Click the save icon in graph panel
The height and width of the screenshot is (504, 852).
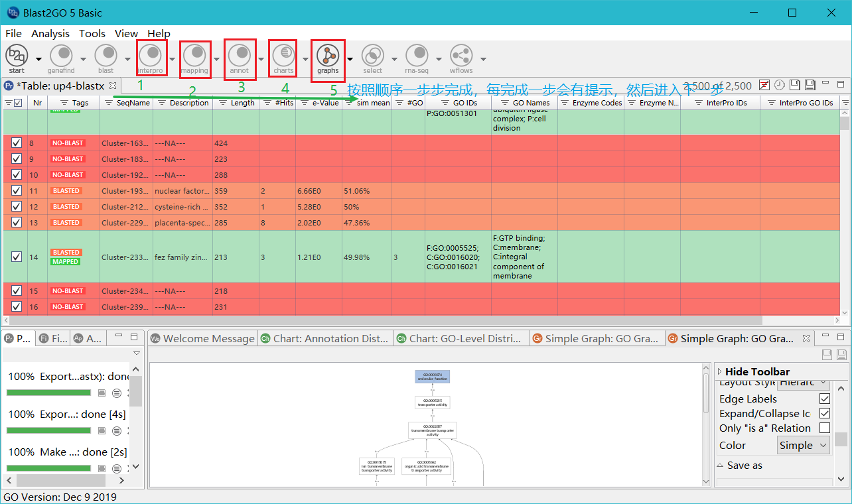click(827, 355)
